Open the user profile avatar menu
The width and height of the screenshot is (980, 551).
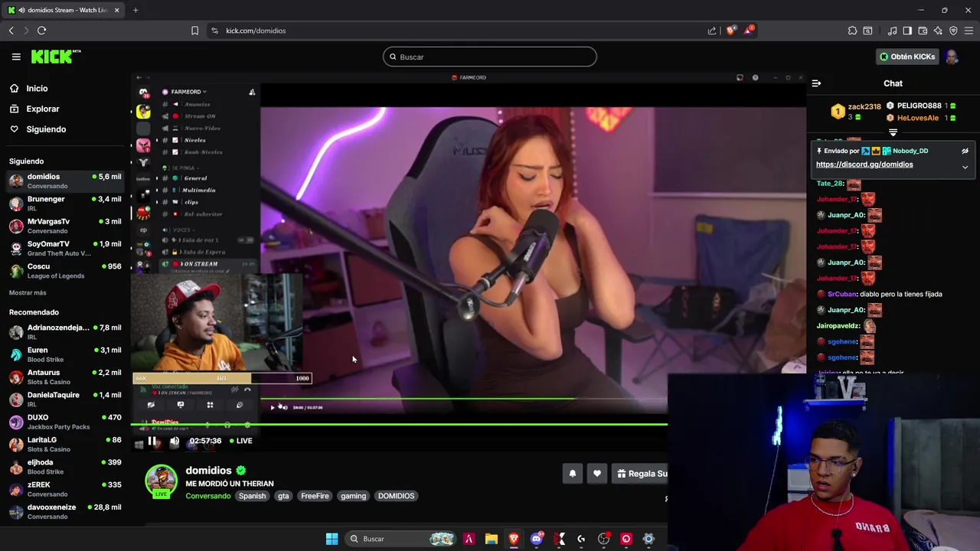coord(952,57)
